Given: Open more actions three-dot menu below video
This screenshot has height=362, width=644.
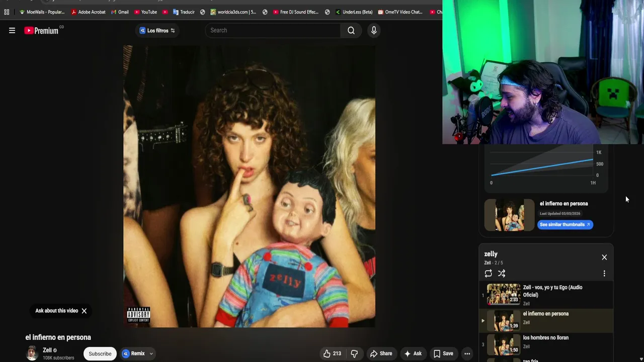Looking at the screenshot, I should click(x=467, y=354).
